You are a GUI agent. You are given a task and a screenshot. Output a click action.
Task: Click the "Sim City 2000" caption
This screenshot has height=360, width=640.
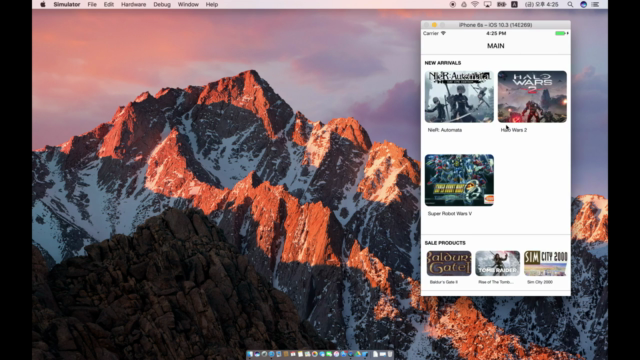[540, 282]
